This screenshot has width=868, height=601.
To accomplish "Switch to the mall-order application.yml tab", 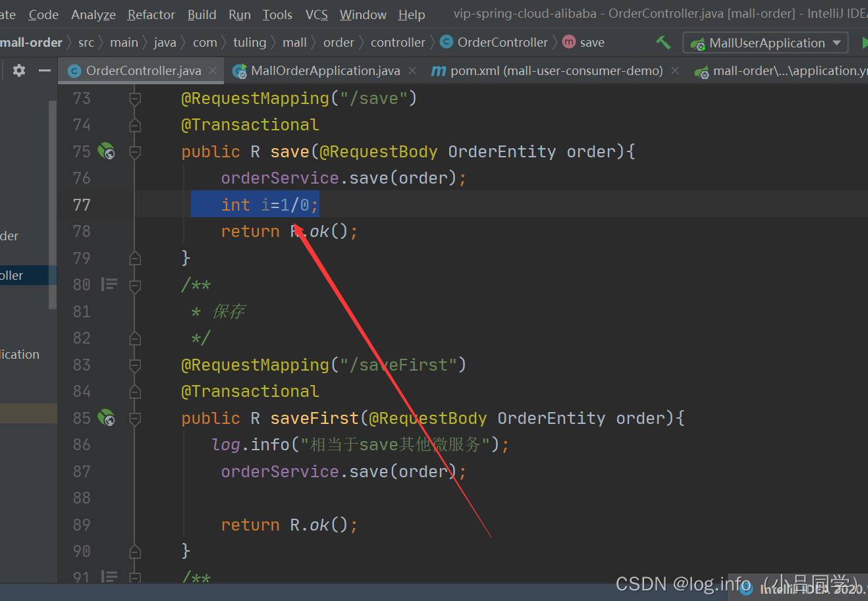I will click(x=782, y=70).
